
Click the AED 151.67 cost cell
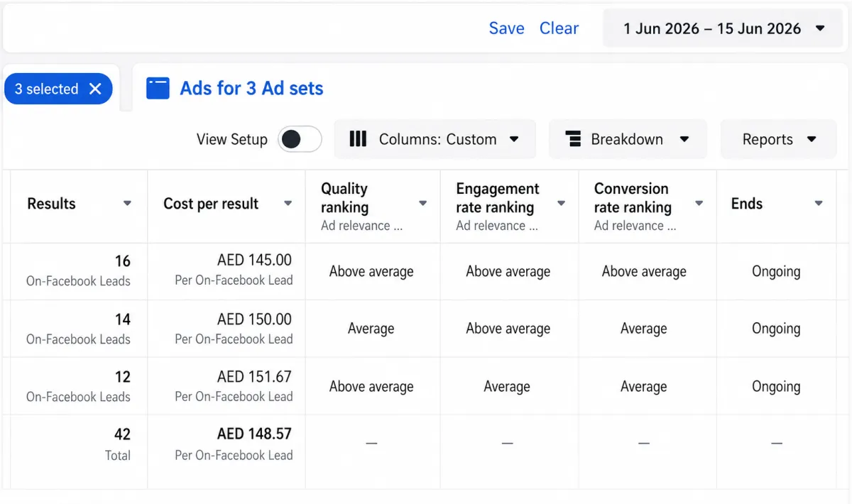226,386
